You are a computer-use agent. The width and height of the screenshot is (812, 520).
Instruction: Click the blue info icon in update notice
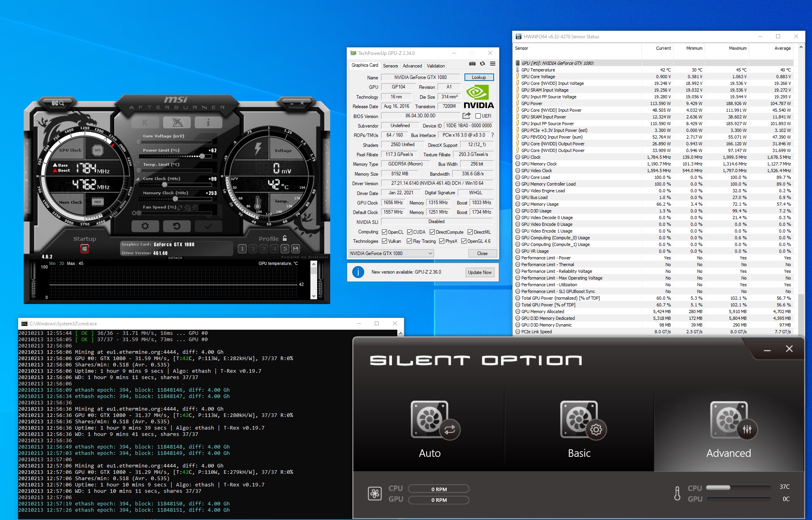point(358,272)
